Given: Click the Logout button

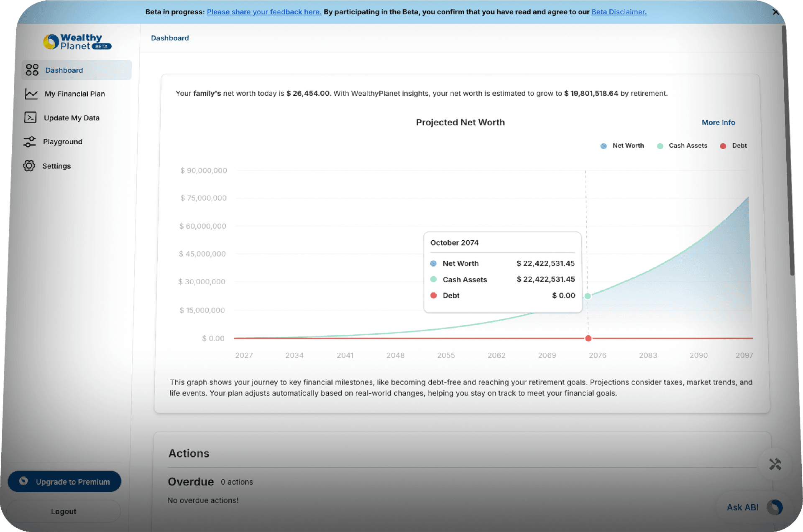Looking at the screenshot, I should point(64,511).
